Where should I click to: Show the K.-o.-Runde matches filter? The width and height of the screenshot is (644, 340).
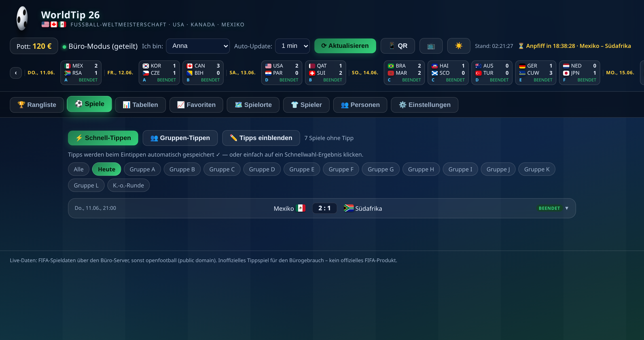(x=128, y=185)
